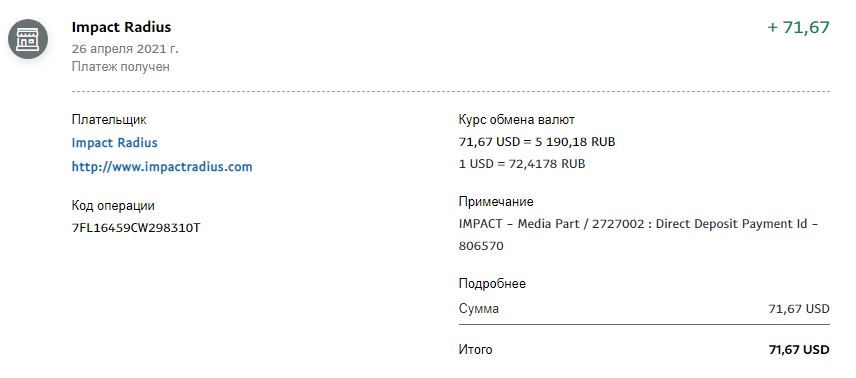The image size is (856, 378).
Task: Click the Плательщик label
Action: pyautogui.click(x=109, y=120)
